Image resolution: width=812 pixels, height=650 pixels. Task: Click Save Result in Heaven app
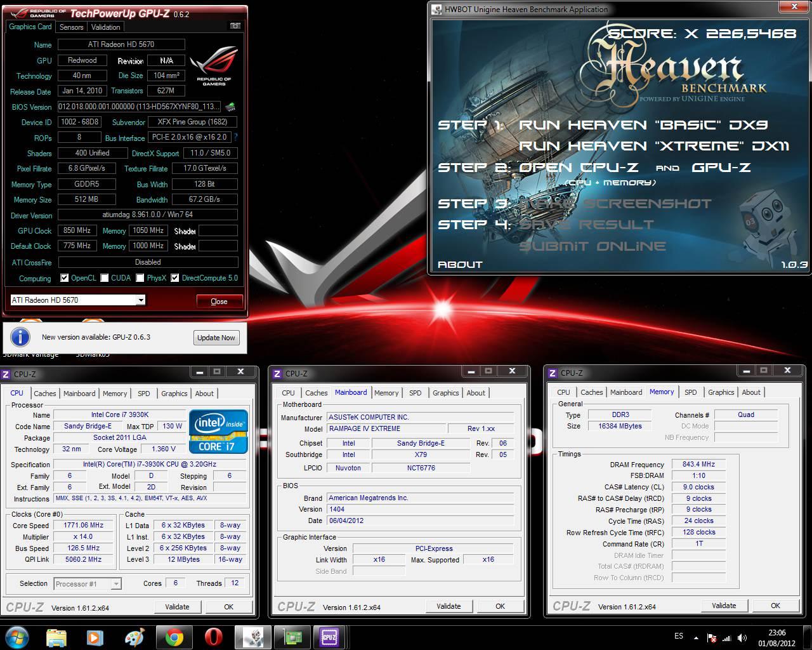point(586,225)
